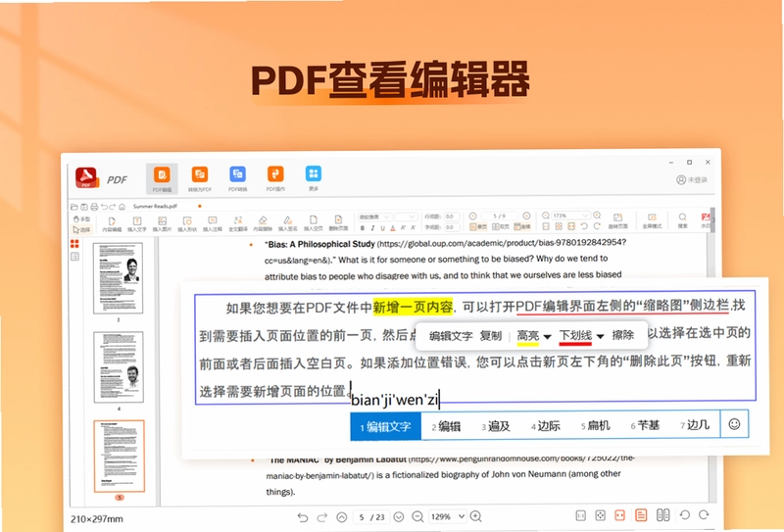Click the 下划线 underline button
This screenshot has width=784, height=532.
tap(575, 336)
